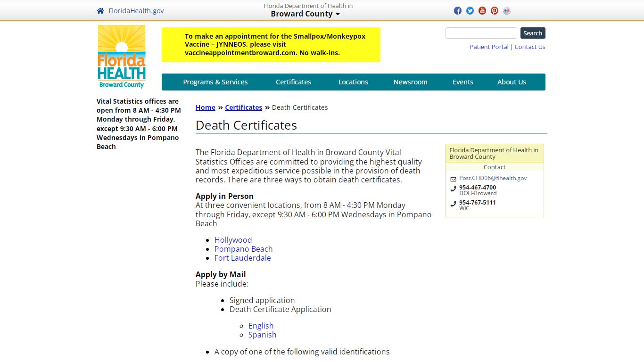
Task: Click the Apply by Mail heading
Action: click(x=221, y=274)
